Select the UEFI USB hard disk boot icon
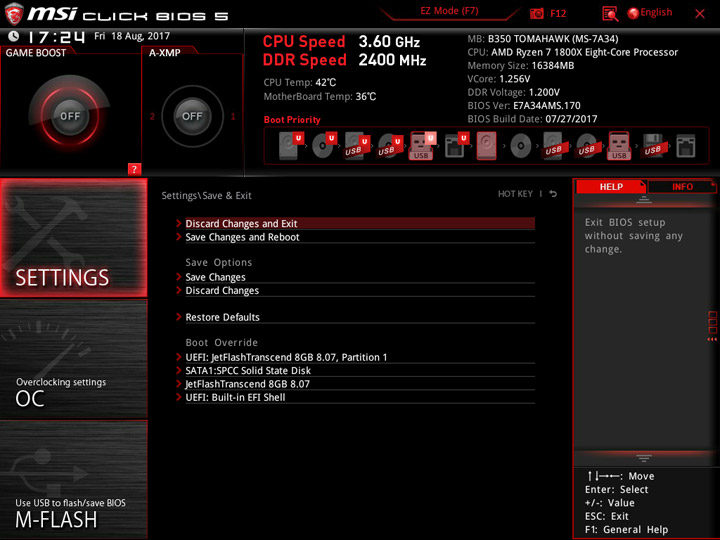720x540 pixels. pos(357,146)
